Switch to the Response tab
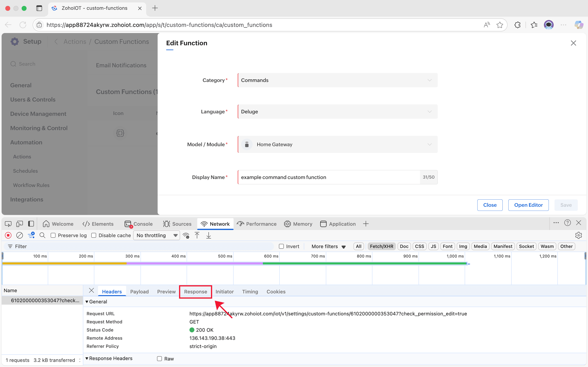 tap(195, 292)
